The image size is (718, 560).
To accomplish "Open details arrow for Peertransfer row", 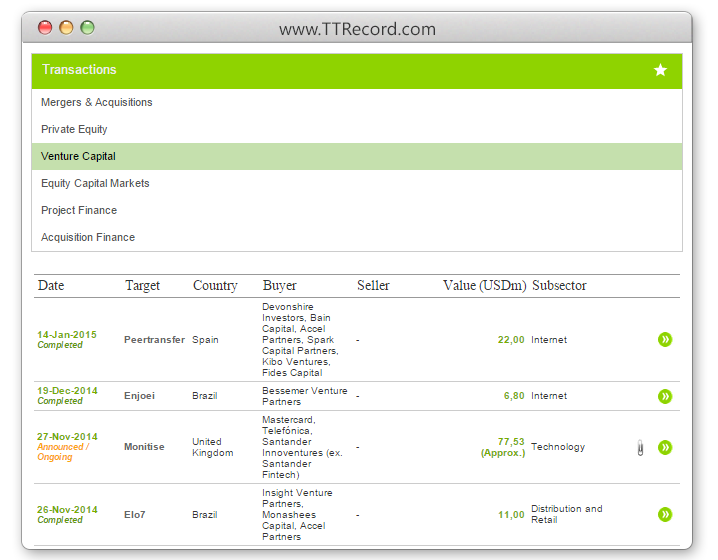I will pyautogui.click(x=665, y=339).
